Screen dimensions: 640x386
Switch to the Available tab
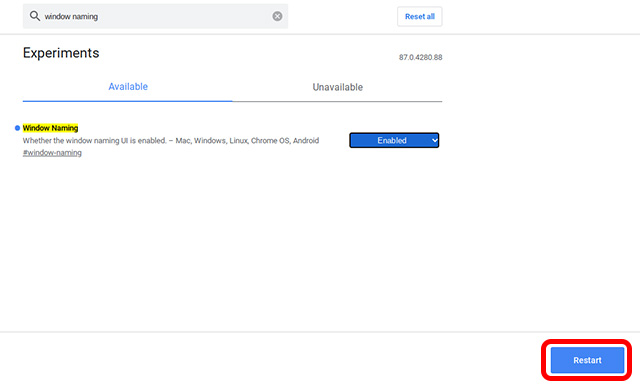point(128,87)
